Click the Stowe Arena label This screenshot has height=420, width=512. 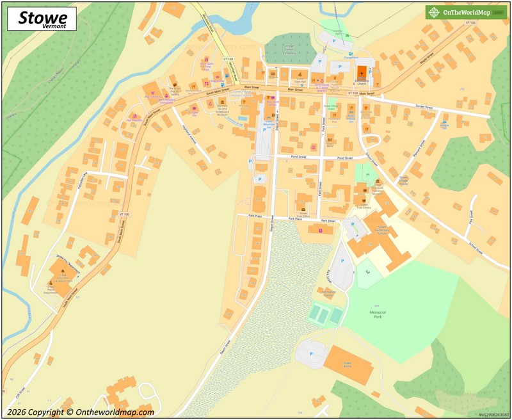tap(348, 364)
